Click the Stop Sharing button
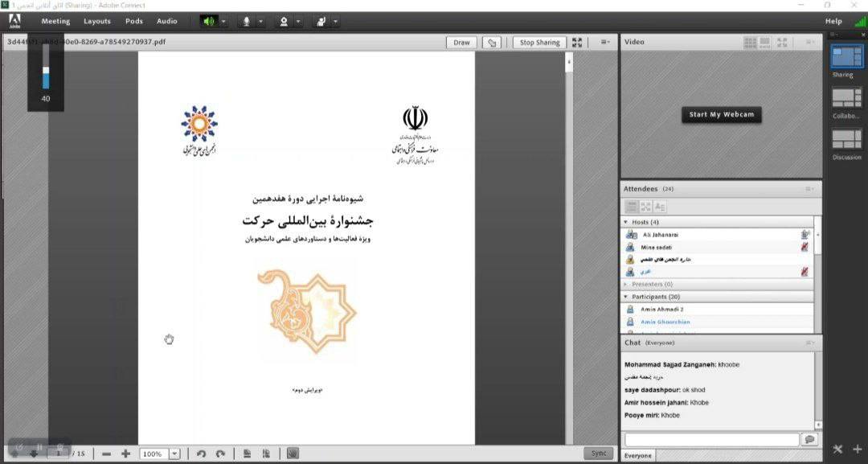Viewport: 868px width, 464px height. click(539, 43)
